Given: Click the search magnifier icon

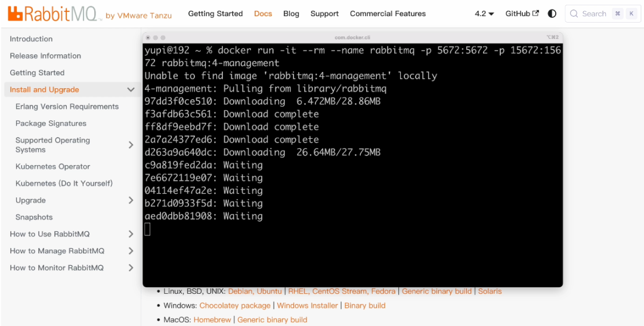Looking at the screenshot, I should point(574,14).
